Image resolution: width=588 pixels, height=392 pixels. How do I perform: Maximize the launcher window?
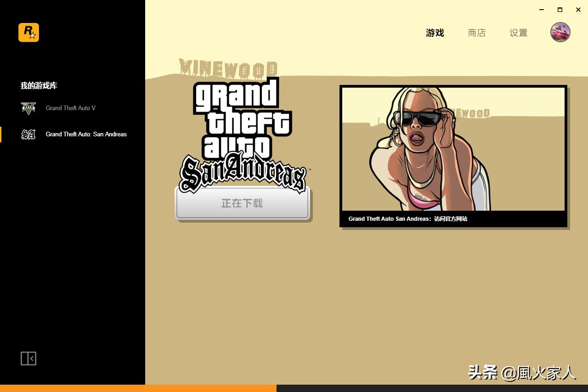tap(560, 10)
